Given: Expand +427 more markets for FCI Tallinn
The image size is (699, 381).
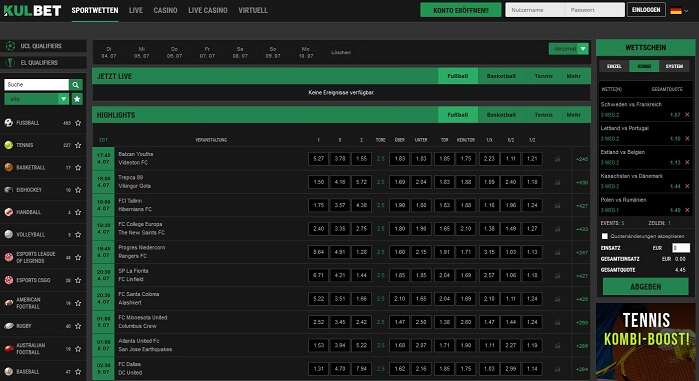Looking at the screenshot, I should 582,206.
